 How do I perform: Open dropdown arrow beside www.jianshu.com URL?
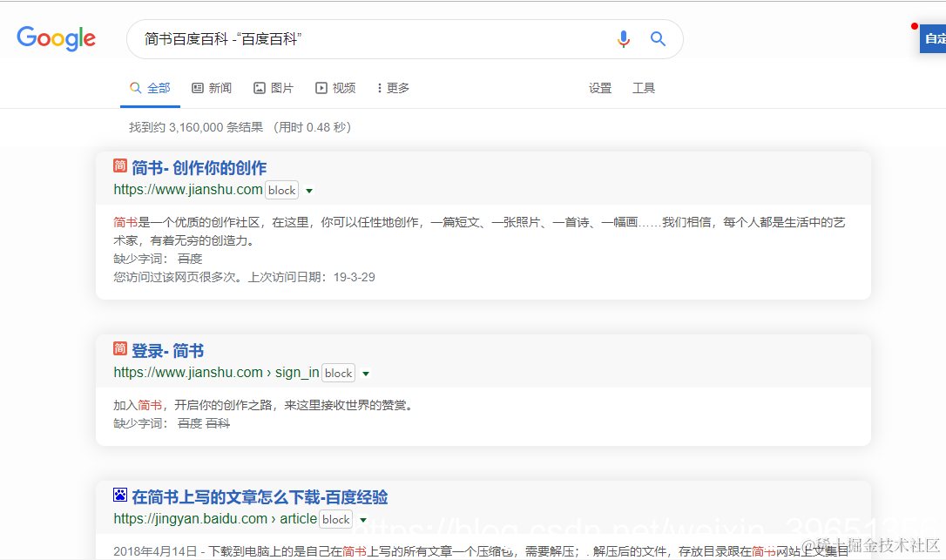[x=310, y=190]
